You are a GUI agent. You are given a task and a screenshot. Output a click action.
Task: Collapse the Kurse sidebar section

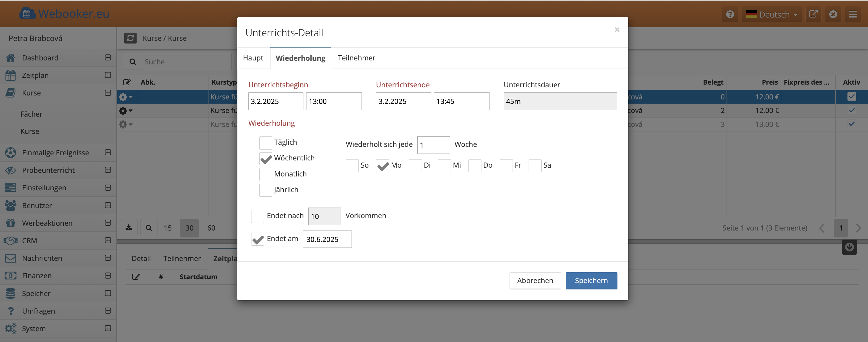[108, 93]
